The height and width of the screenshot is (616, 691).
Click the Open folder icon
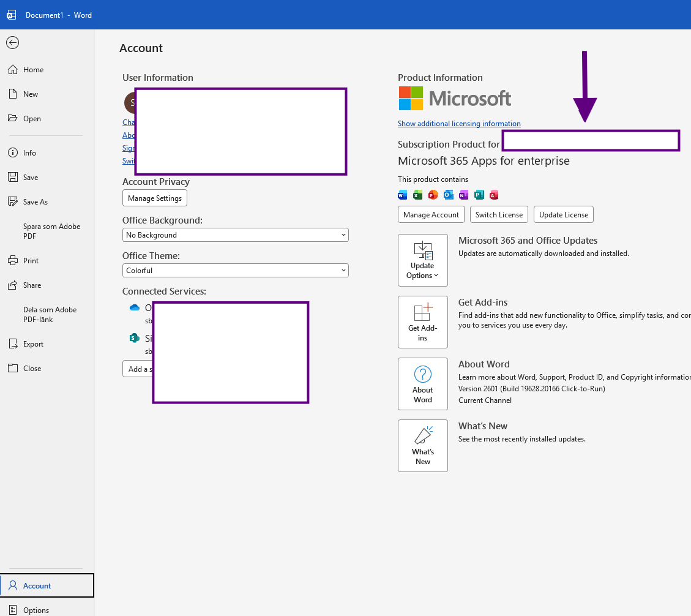(13, 118)
